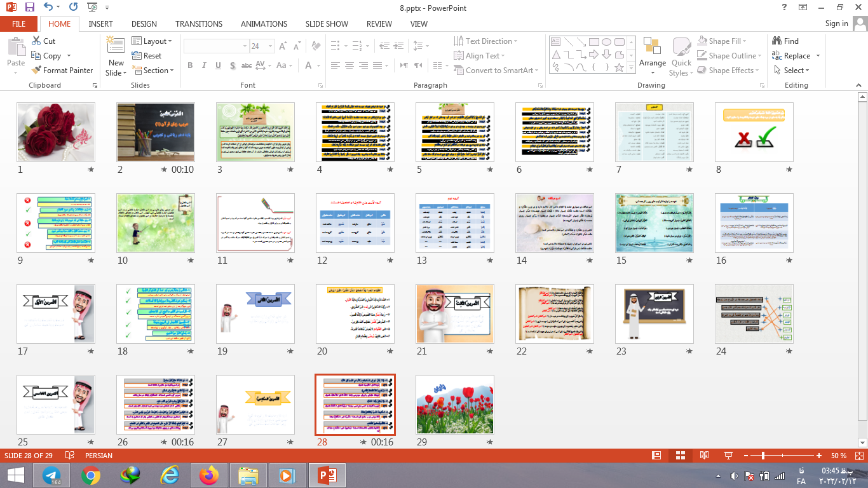
Task: Toggle Reading View in status bar
Action: coord(704,456)
